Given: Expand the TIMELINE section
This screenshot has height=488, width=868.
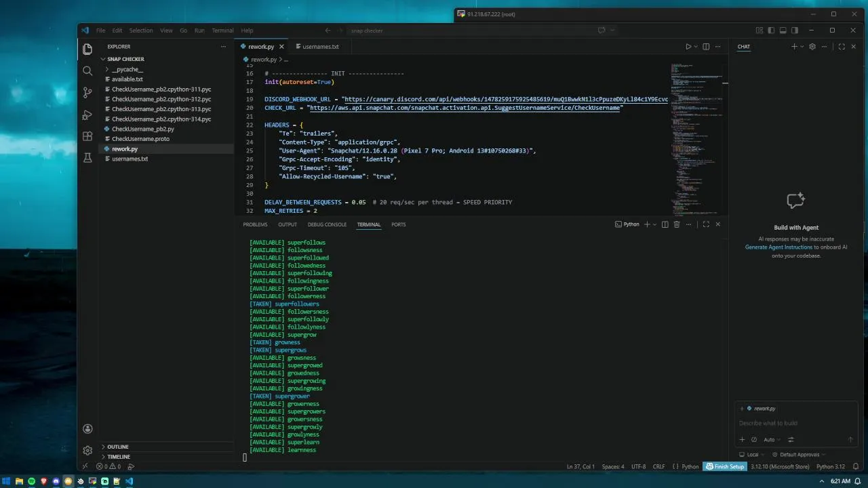Looking at the screenshot, I should 119,457.
